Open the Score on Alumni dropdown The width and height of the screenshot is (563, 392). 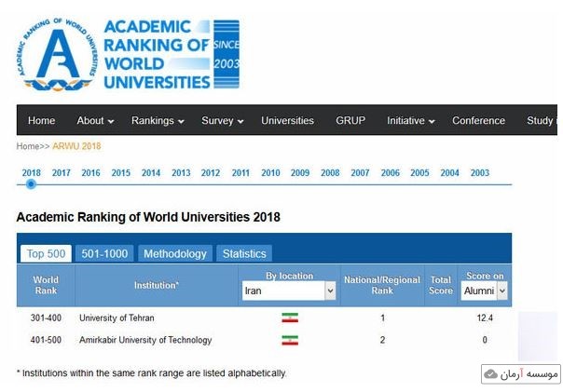click(485, 291)
